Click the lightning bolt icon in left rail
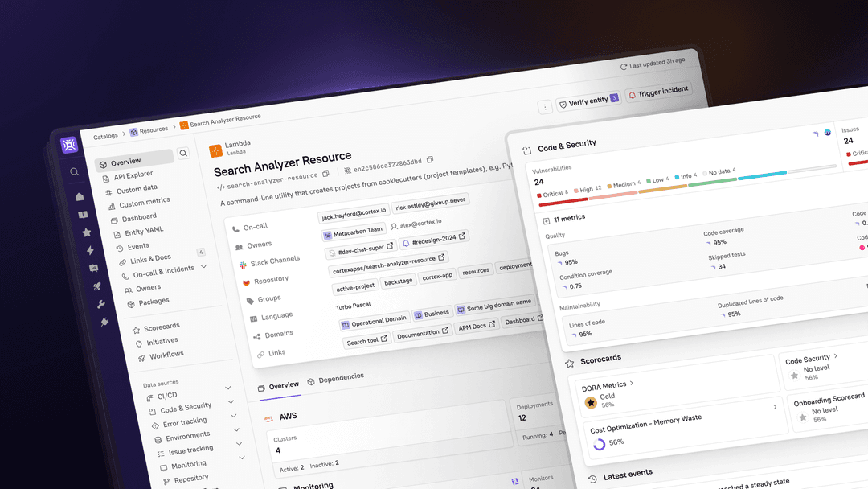 tap(90, 250)
